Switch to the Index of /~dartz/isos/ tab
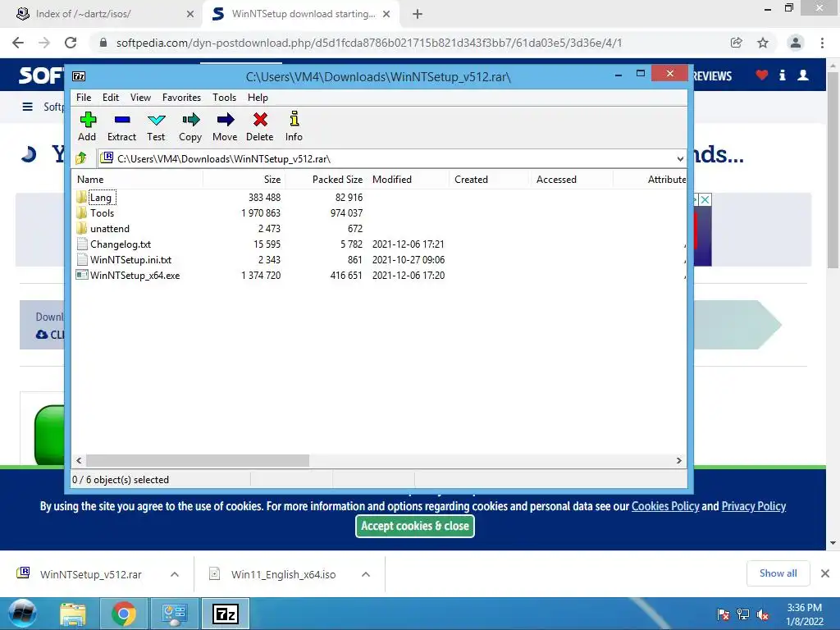 [102, 14]
